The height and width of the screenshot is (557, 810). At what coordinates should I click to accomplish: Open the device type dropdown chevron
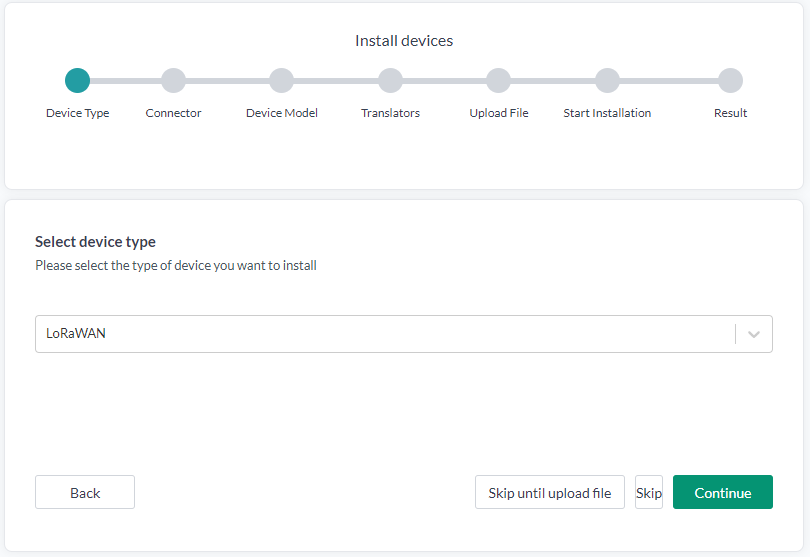coord(754,334)
